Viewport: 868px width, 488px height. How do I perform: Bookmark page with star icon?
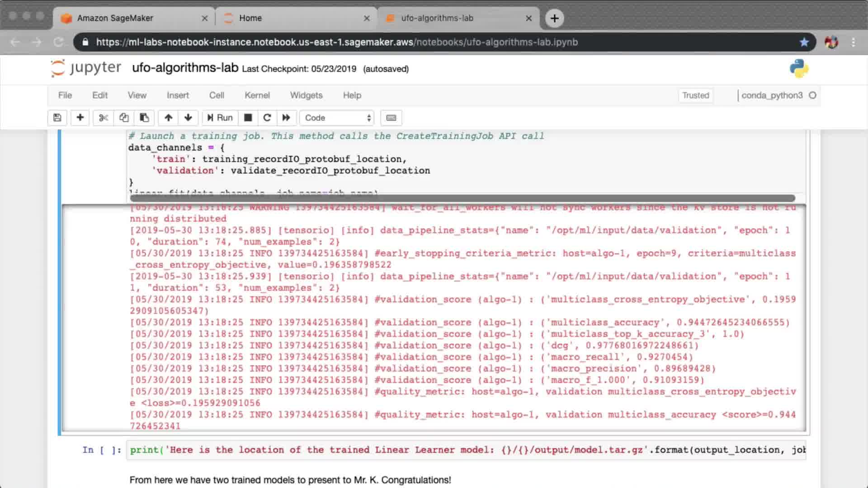point(804,42)
